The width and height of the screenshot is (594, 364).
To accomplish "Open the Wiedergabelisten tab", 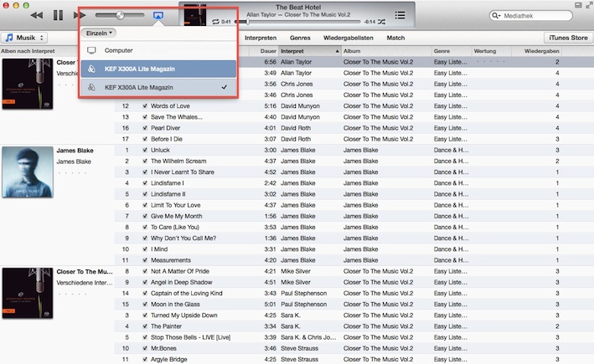I will coord(349,38).
